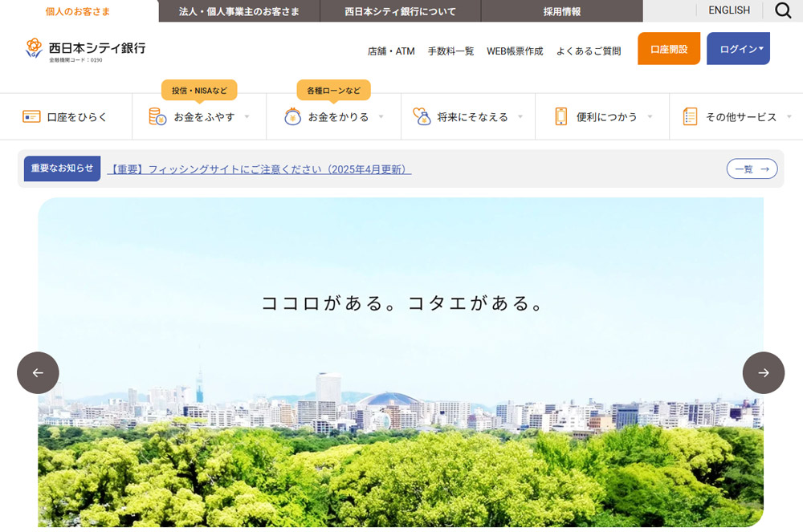The image size is (803, 532).
Task: Click the 金融機関コード：0190 text
Action: click(x=75, y=60)
